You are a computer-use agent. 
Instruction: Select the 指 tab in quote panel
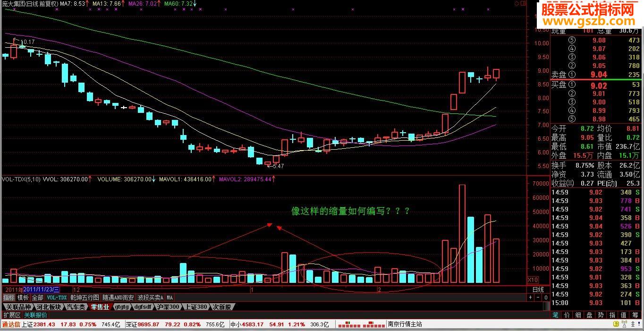coord(612,315)
